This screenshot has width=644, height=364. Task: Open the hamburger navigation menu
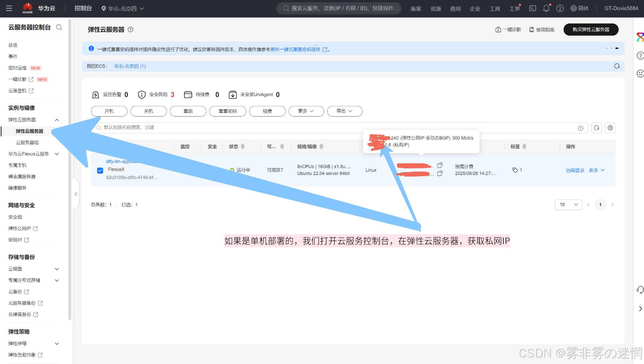tap(9, 8)
